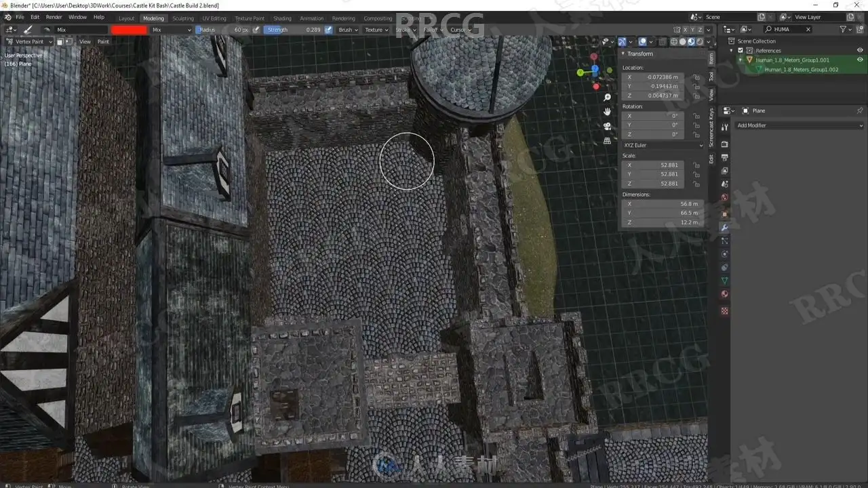Image resolution: width=868 pixels, height=488 pixels.
Task: Switch to solid viewport shading
Action: [683, 42]
